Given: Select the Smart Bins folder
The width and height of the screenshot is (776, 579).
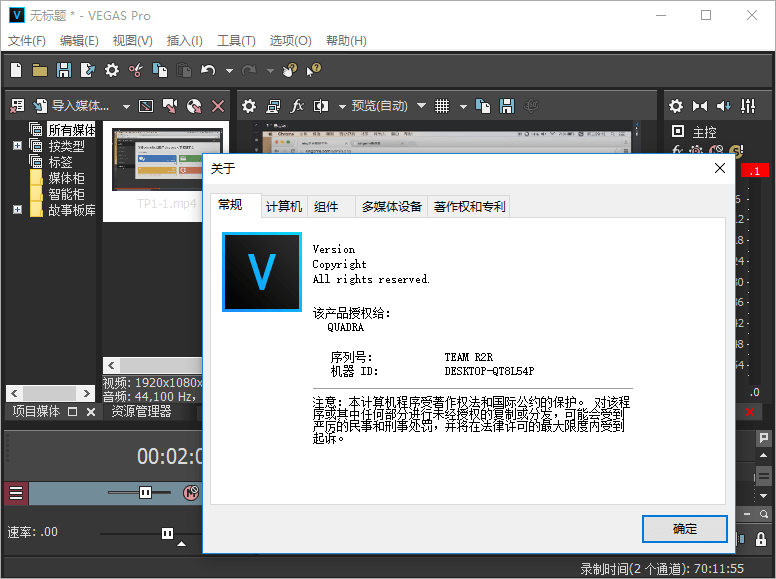Looking at the screenshot, I should click(66, 194).
